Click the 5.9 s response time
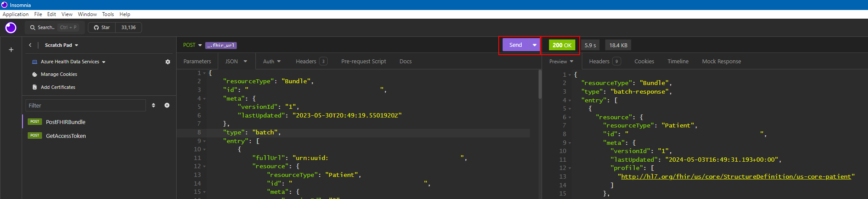This screenshot has width=868, height=199. [x=590, y=45]
